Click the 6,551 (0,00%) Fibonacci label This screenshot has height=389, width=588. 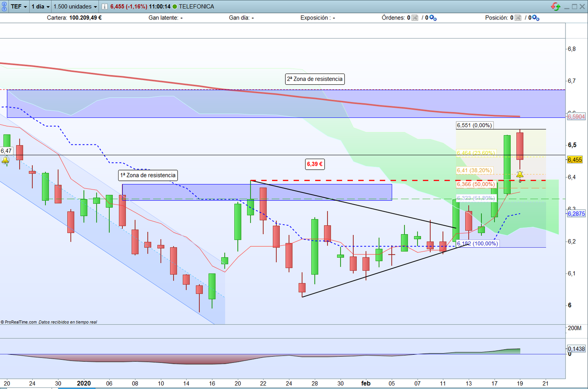475,125
